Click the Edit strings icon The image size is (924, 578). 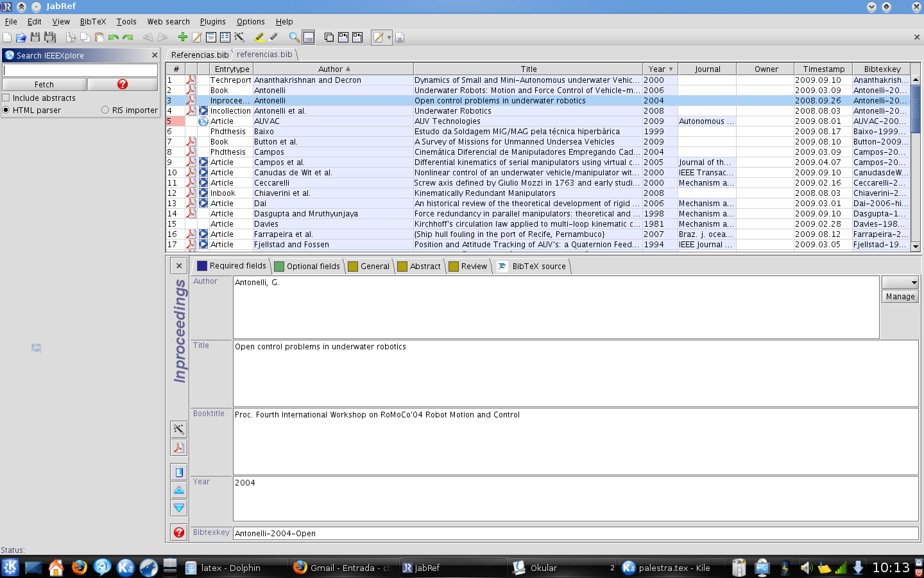point(225,37)
